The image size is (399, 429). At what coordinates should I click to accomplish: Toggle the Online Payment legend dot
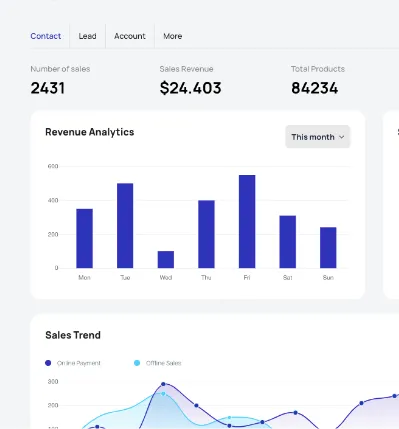tap(48, 363)
